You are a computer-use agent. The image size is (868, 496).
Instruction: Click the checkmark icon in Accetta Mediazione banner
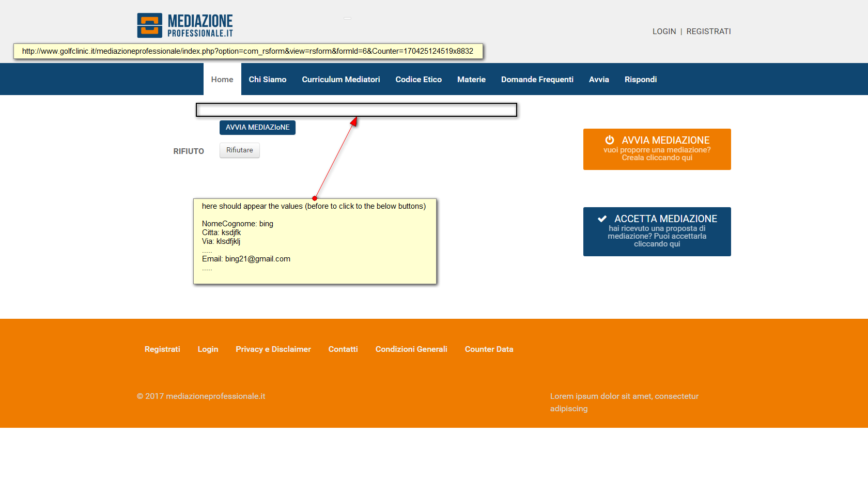(602, 219)
